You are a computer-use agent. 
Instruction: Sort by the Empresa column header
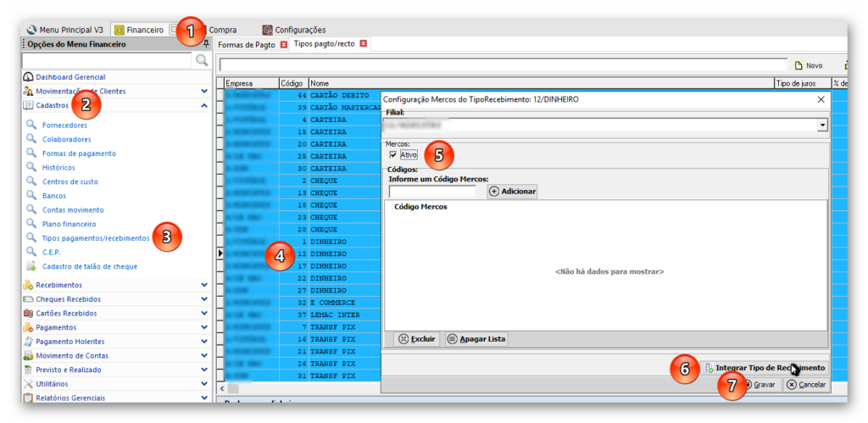click(x=251, y=84)
